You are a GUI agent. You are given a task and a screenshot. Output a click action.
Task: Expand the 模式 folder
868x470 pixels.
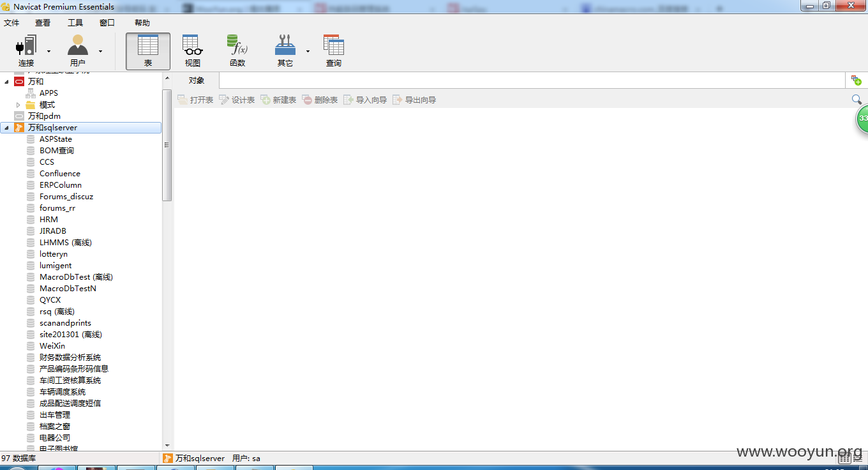pos(19,105)
